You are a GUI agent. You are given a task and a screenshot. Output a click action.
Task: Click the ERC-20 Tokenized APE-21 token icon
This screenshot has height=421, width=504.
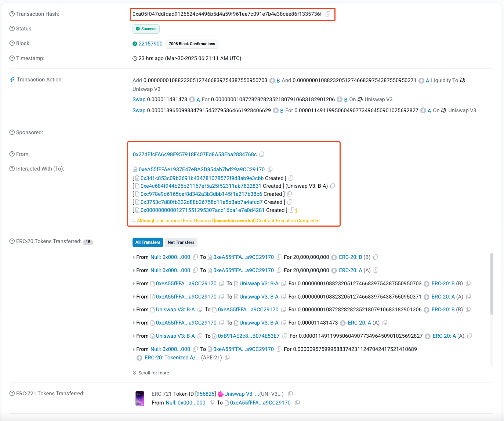139,358
